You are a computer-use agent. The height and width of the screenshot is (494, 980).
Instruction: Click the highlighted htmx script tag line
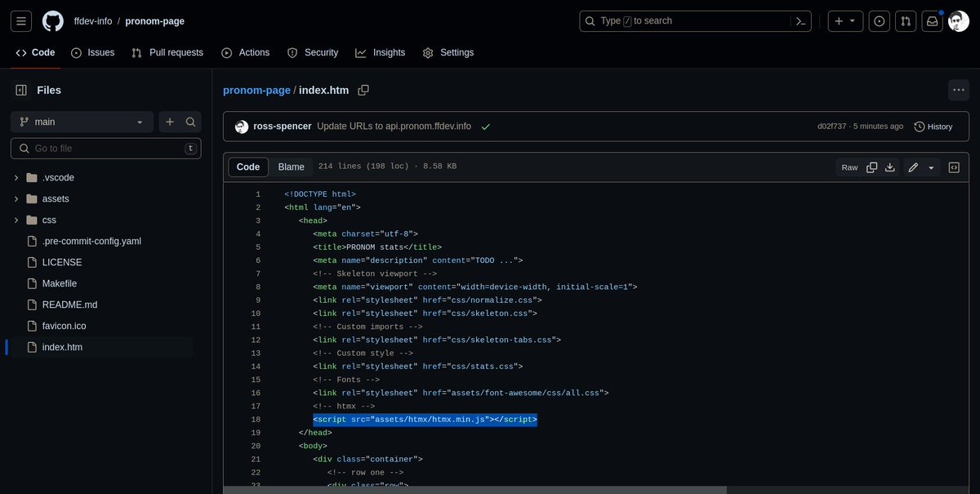tap(425, 420)
